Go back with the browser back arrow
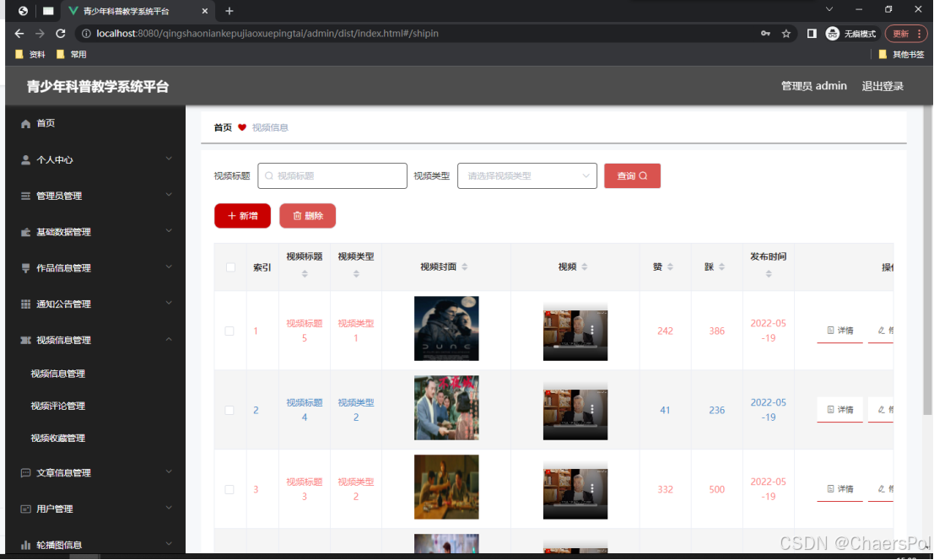Screen dimensions: 934x560 (19, 34)
